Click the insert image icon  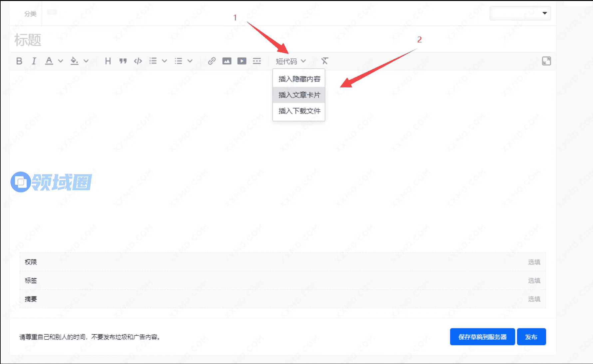coord(227,61)
